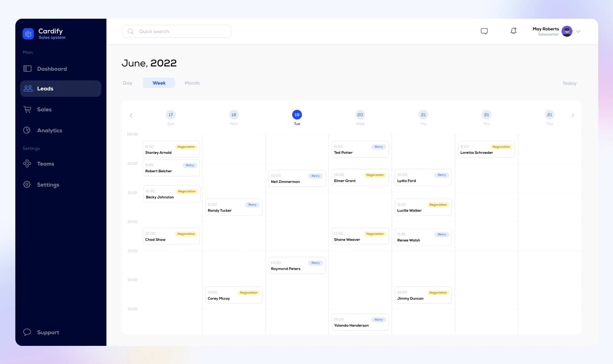613x364 pixels.
Task: Click the Sales cart icon in sidebar
Action: (x=27, y=109)
